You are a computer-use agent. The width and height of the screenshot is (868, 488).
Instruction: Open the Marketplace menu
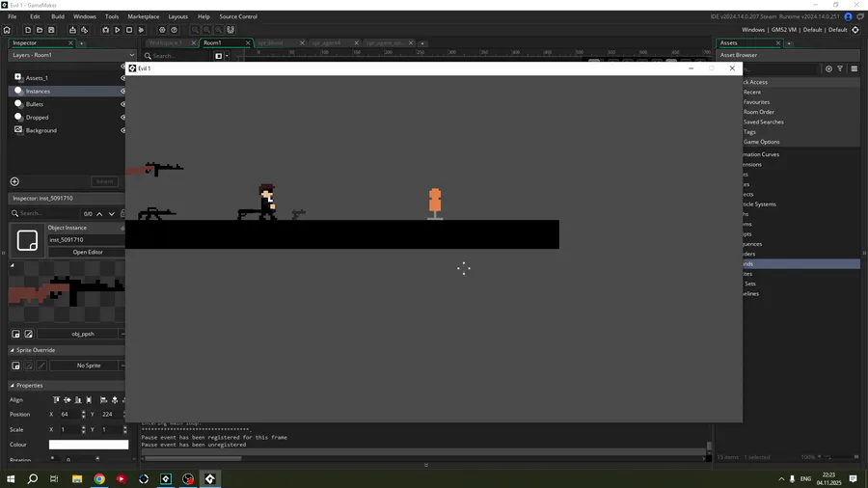click(x=144, y=16)
